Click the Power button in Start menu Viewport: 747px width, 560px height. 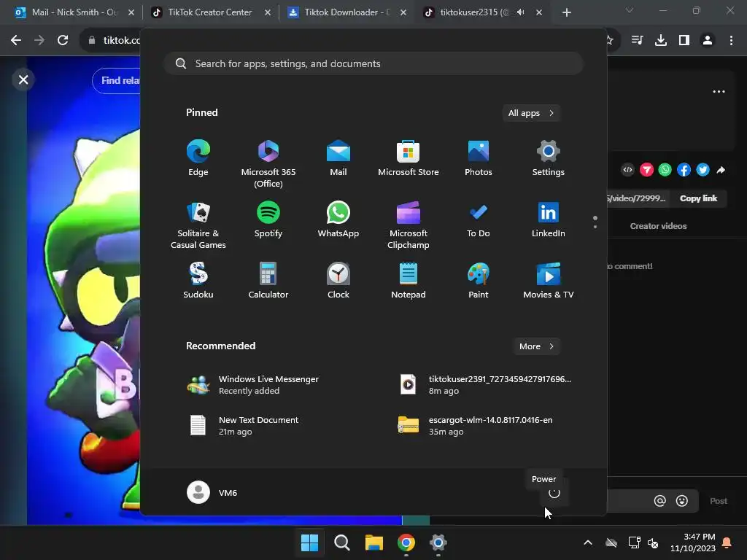[554, 493]
